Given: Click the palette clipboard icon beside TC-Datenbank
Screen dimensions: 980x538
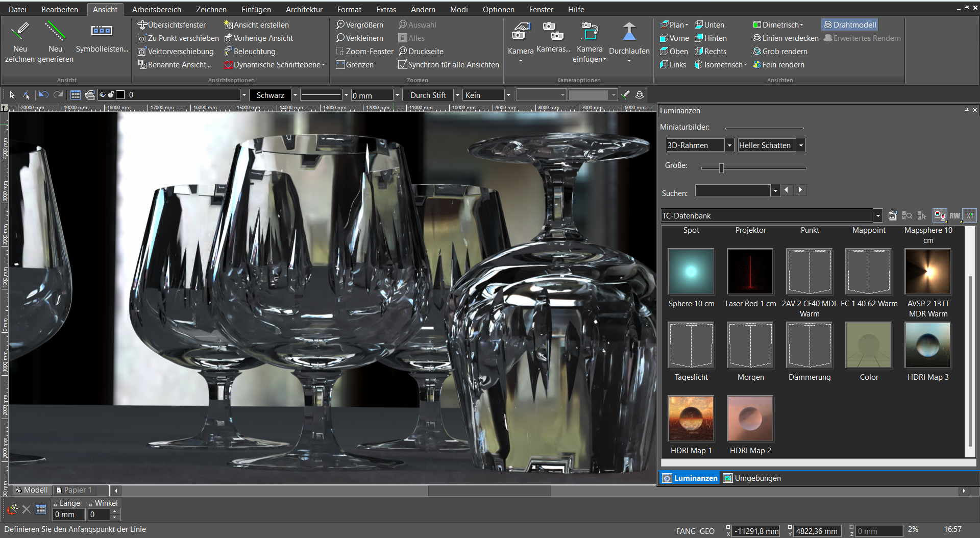Looking at the screenshot, I should tap(892, 215).
